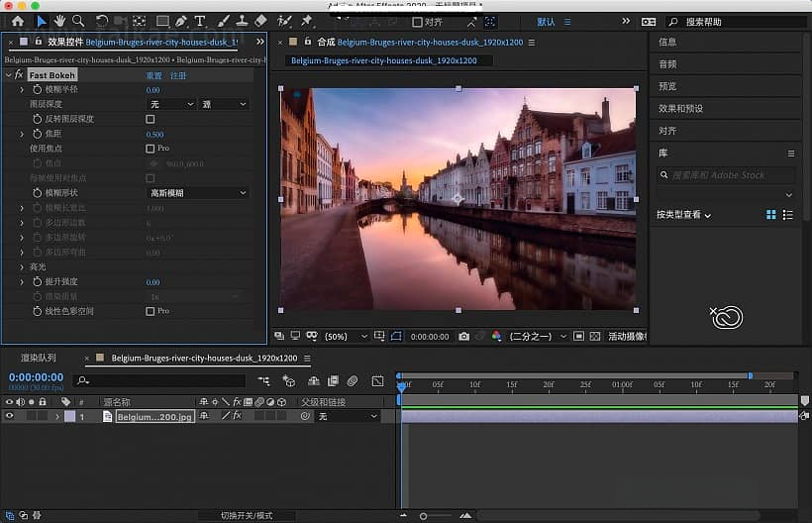Open the composition flowchart icon in the timeline
Screen dimensions: 812x523
click(x=264, y=381)
